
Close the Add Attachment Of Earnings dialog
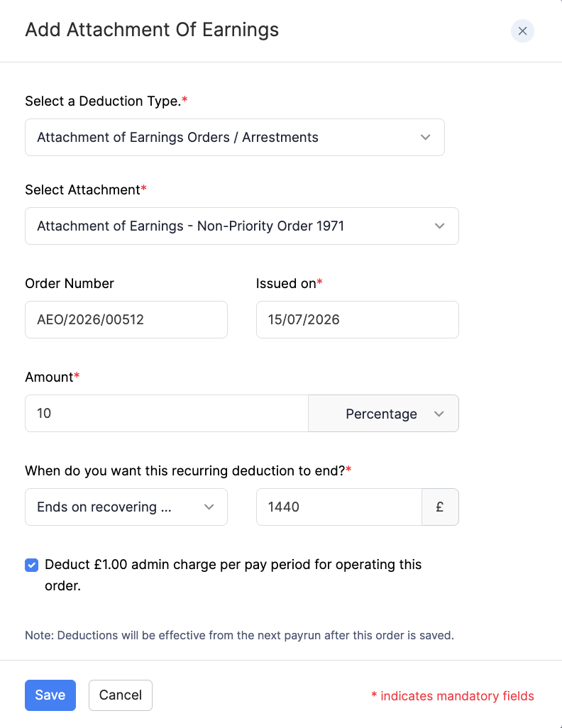tap(522, 31)
